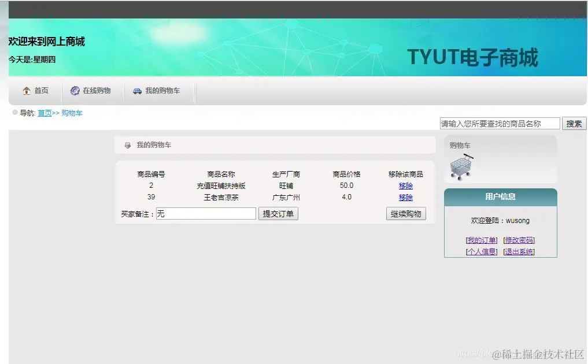The width and height of the screenshot is (588, 364).
Task: Select the globe icon for 在线购物
Action: click(x=75, y=91)
